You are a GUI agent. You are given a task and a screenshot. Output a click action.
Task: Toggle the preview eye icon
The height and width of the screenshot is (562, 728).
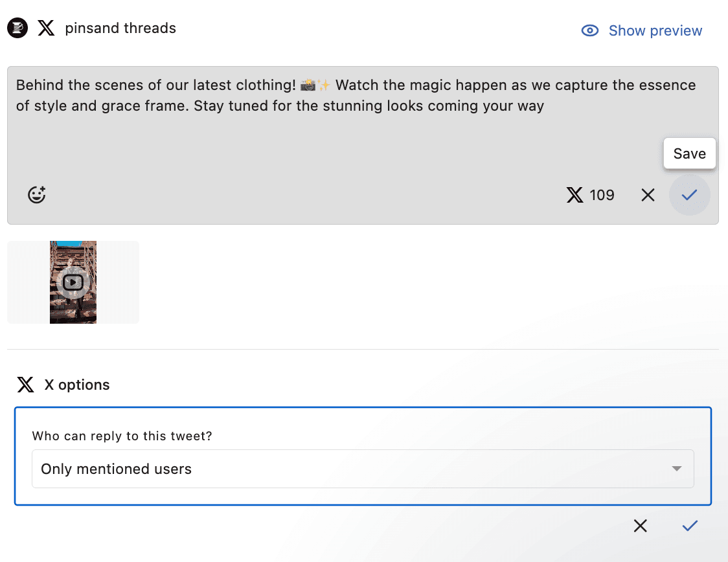pyautogui.click(x=589, y=31)
